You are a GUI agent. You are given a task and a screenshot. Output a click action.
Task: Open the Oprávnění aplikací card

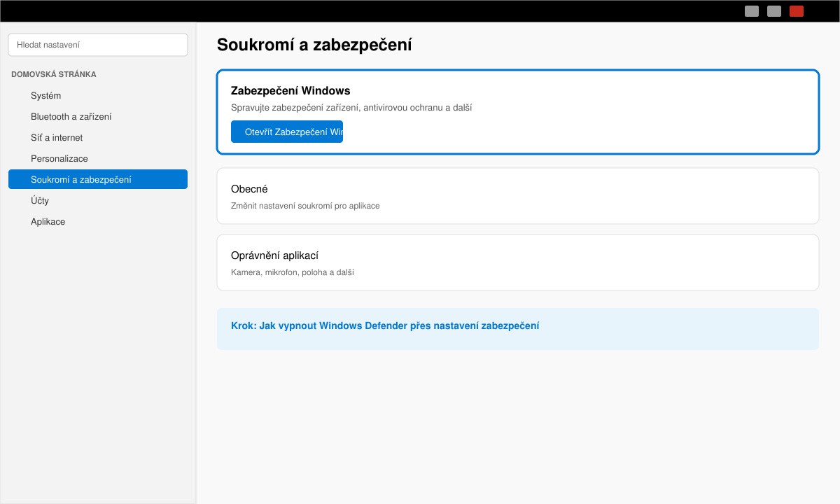(x=518, y=262)
